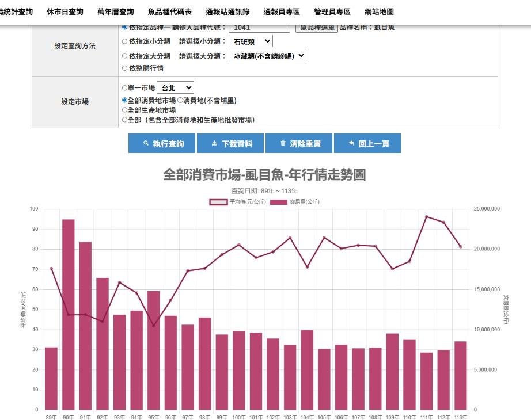
Task: Open the 管理員專區 menu item
Action: 332,12
